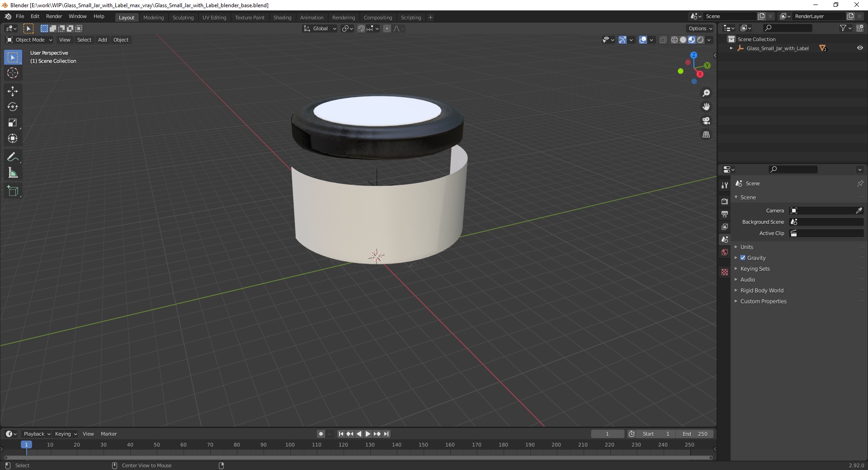This screenshot has height=470, width=868.
Task: Click the Scene name field in header
Action: [730, 16]
